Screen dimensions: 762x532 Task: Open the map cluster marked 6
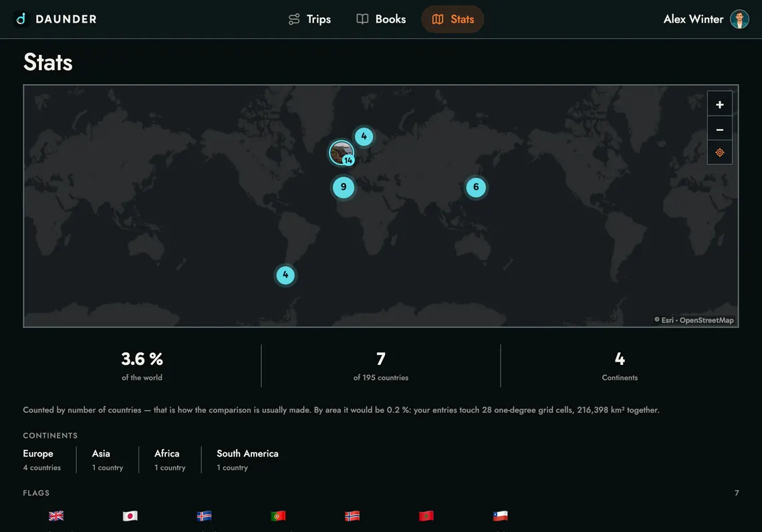[x=476, y=187]
